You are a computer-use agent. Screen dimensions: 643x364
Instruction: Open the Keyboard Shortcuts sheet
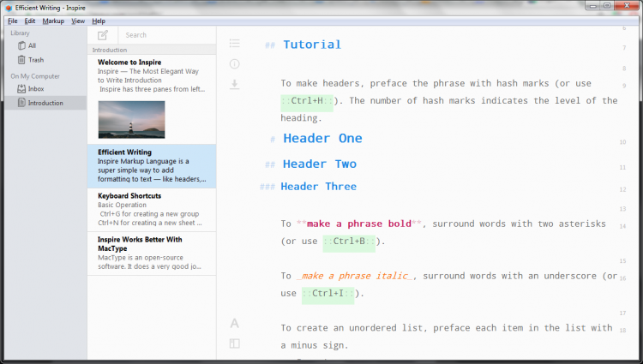(152, 210)
